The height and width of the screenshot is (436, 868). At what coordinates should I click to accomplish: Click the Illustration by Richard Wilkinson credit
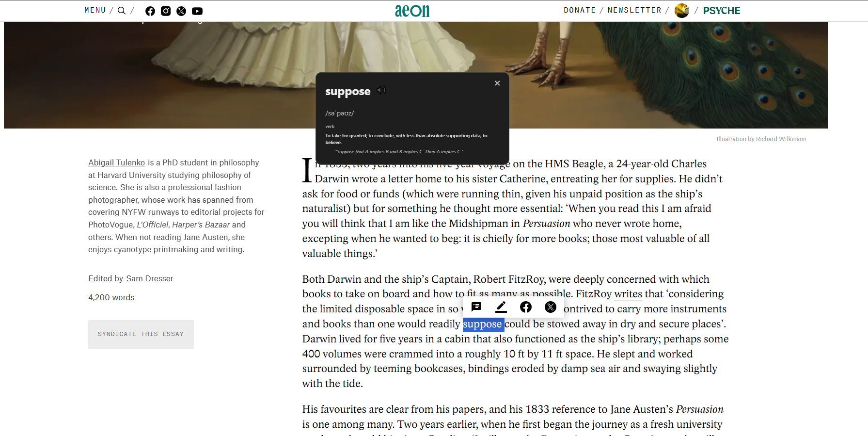point(761,139)
